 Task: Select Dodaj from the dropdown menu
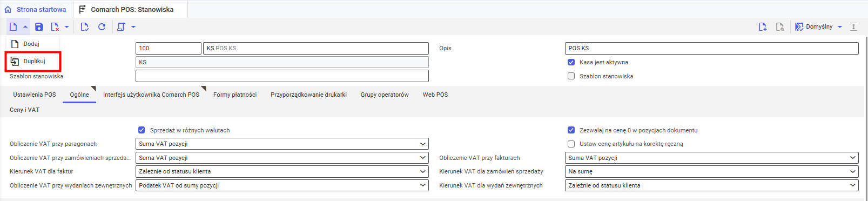click(x=32, y=44)
